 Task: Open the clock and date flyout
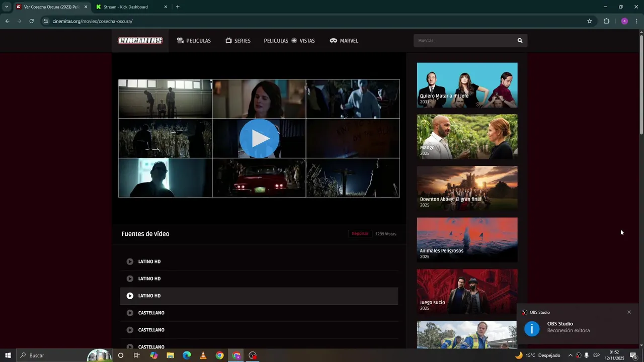[x=614, y=355]
